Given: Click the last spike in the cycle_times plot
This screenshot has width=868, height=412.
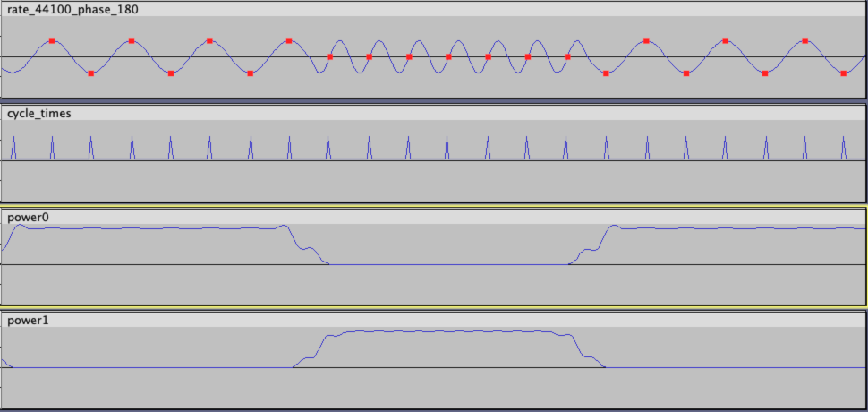Looking at the screenshot, I should point(844,148).
